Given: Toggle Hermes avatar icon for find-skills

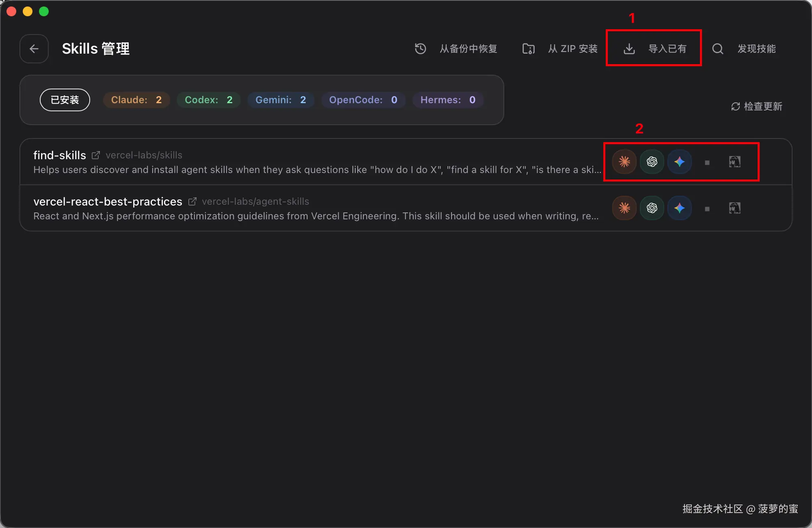Looking at the screenshot, I should (734, 162).
